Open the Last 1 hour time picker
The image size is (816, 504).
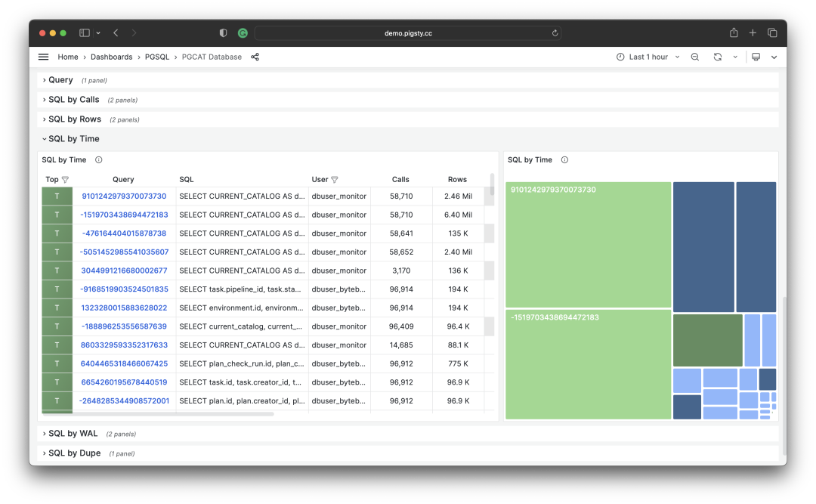(x=648, y=57)
